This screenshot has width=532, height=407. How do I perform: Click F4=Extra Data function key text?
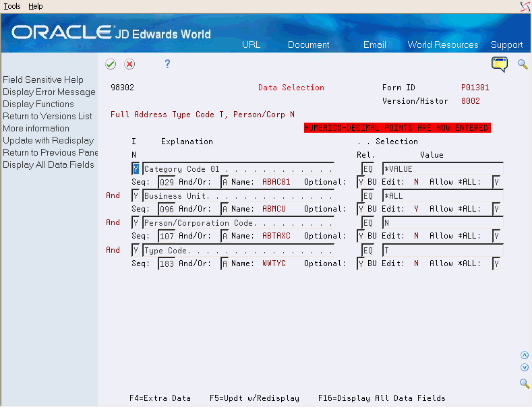click(160, 398)
